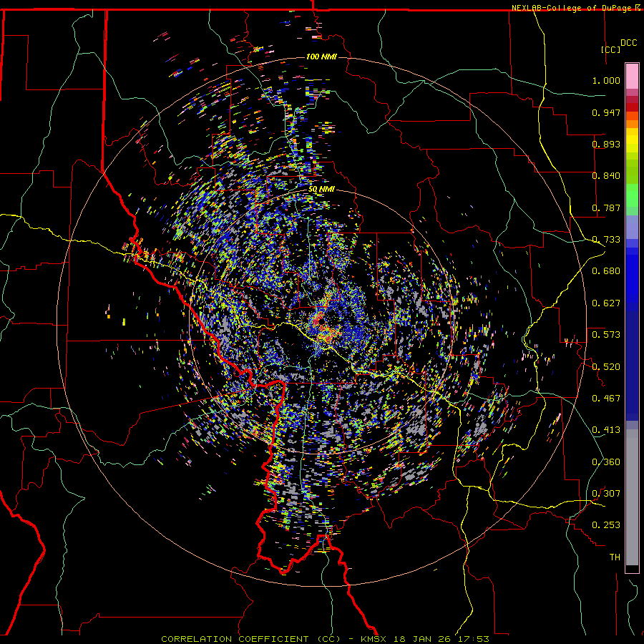Click the 0.360 scale value

tap(606, 462)
